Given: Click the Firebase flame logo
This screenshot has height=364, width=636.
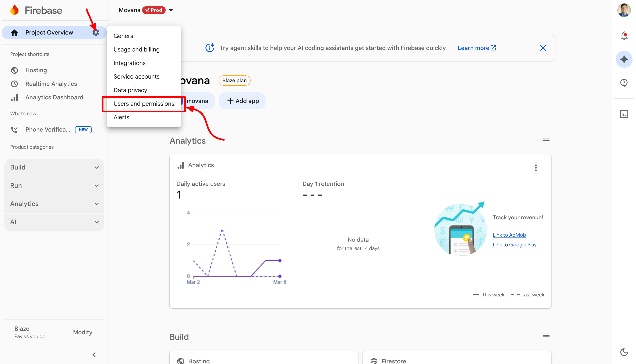Looking at the screenshot, I should point(14,10).
